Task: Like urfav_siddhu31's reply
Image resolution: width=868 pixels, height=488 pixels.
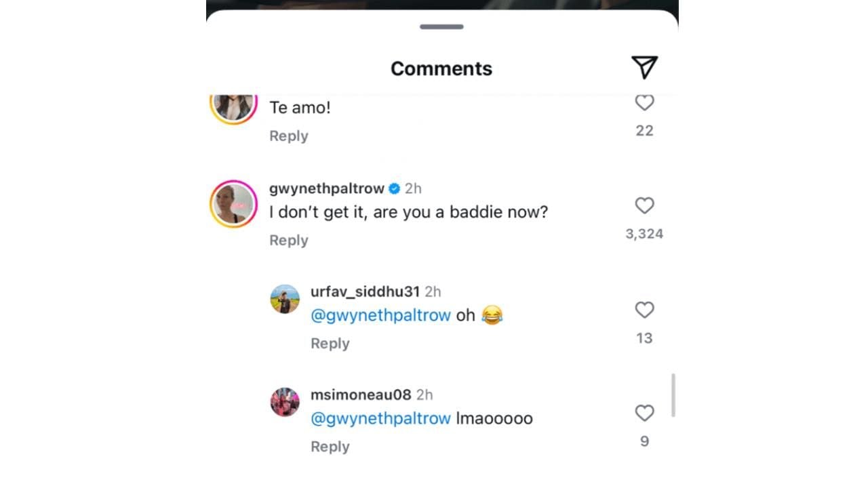Action: coord(644,310)
